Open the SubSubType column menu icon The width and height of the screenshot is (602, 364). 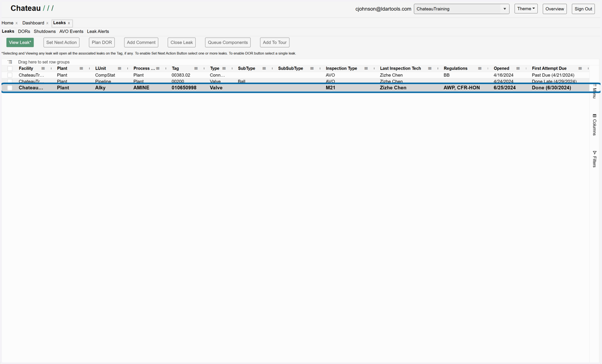312,69
